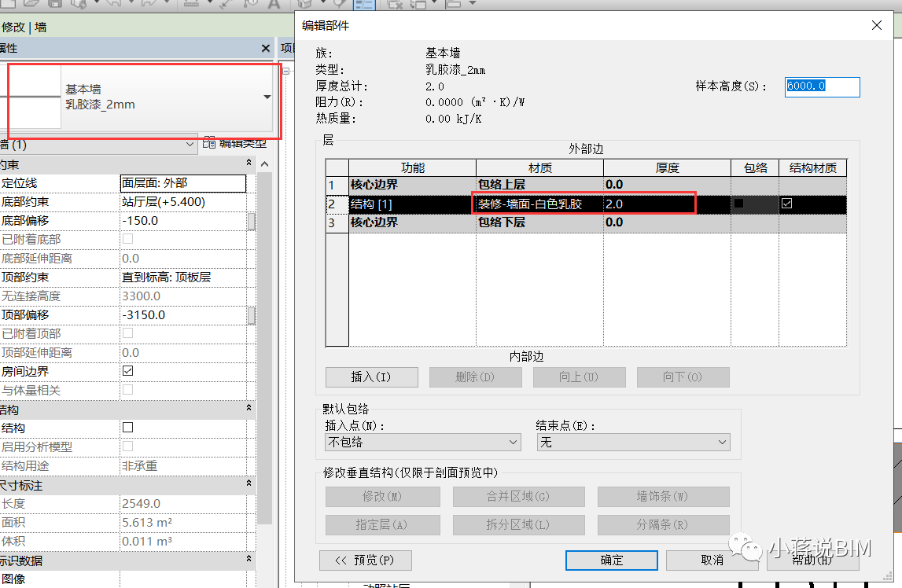The height and width of the screenshot is (588, 902).
Task: Toggle 房间边界 checkbox
Action: point(127,371)
